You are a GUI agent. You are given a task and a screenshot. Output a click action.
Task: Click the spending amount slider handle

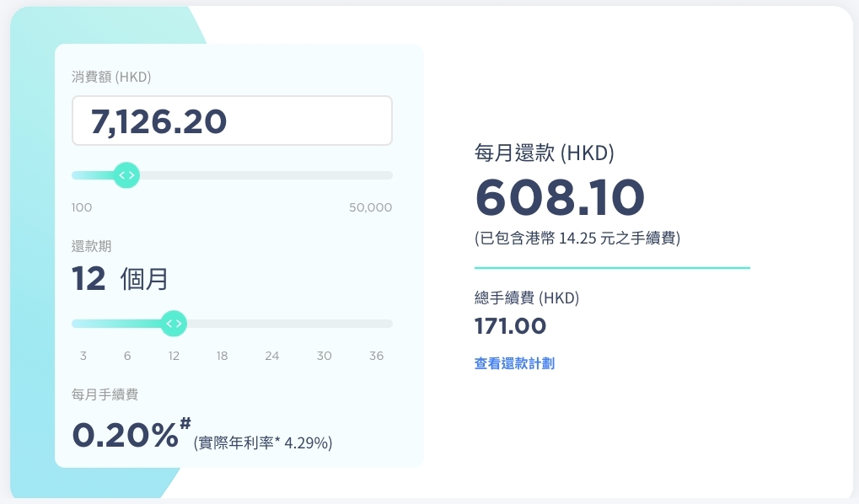[x=126, y=175]
